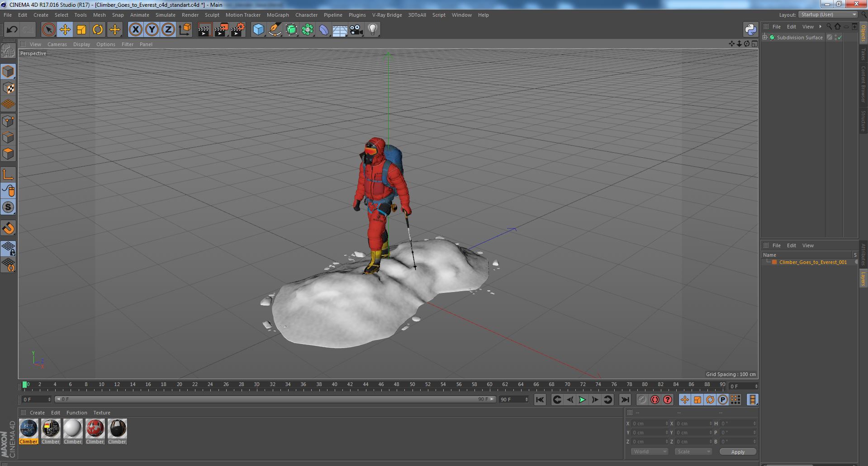
Task: Toggle autokeying button
Action: click(x=655, y=400)
